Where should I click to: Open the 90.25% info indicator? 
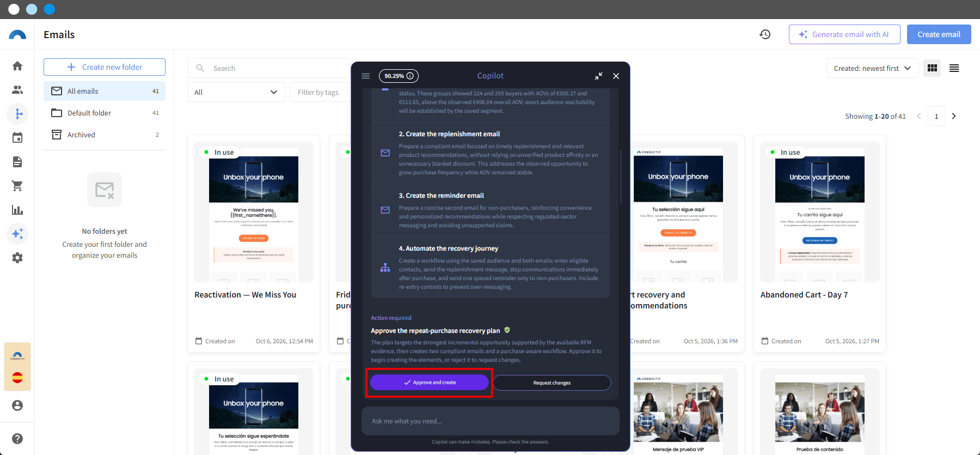coord(399,76)
